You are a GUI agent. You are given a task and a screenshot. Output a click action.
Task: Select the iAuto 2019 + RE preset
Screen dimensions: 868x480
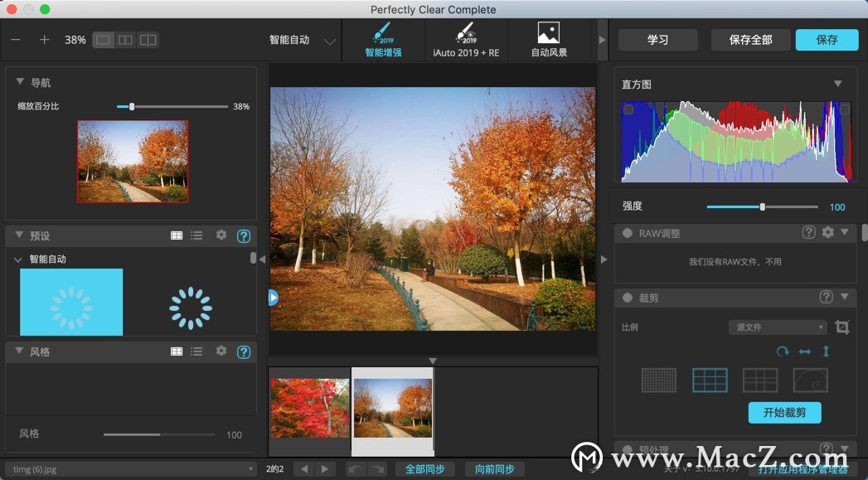[x=466, y=40]
